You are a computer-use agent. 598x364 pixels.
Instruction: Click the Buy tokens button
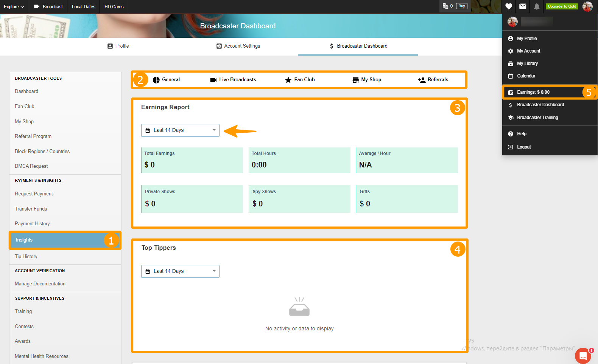(x=461, y=6)
